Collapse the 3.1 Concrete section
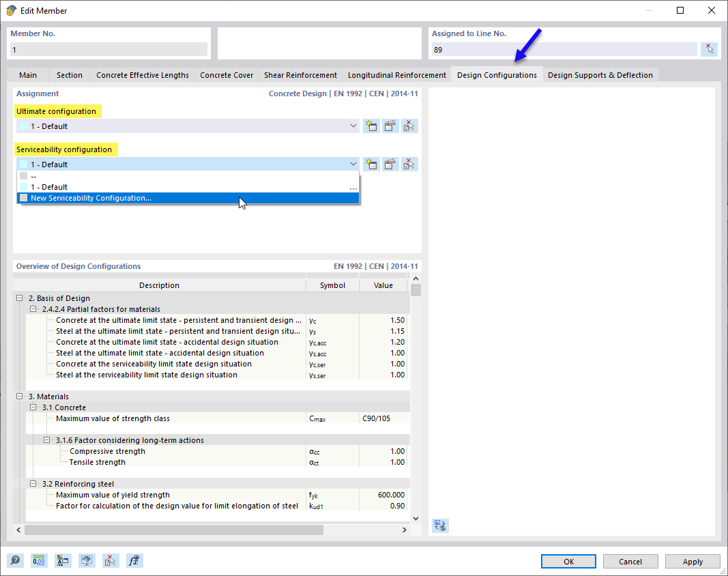Screen dimensions: 728x576 [33, 407]
